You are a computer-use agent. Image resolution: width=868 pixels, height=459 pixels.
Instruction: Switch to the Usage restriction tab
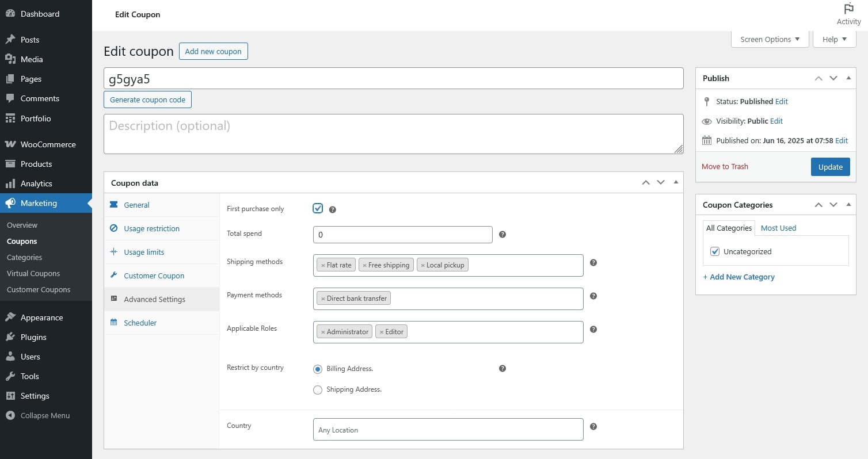click(x=151, y=228)
